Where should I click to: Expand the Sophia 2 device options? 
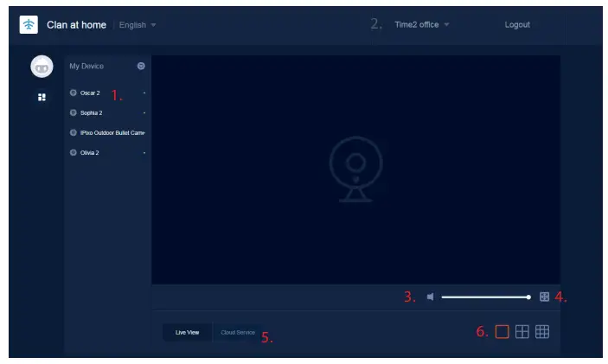pyautogui.click(x=144, y=113)
